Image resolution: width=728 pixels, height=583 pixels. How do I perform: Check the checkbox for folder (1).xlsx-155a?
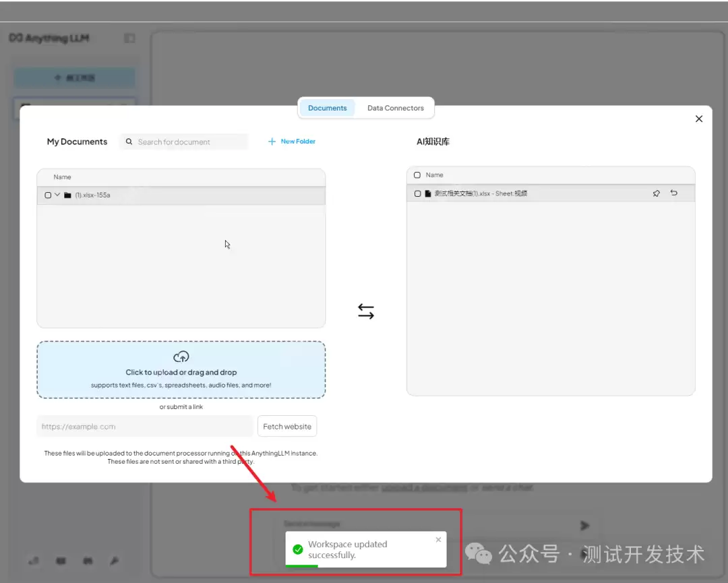(48, 195)
